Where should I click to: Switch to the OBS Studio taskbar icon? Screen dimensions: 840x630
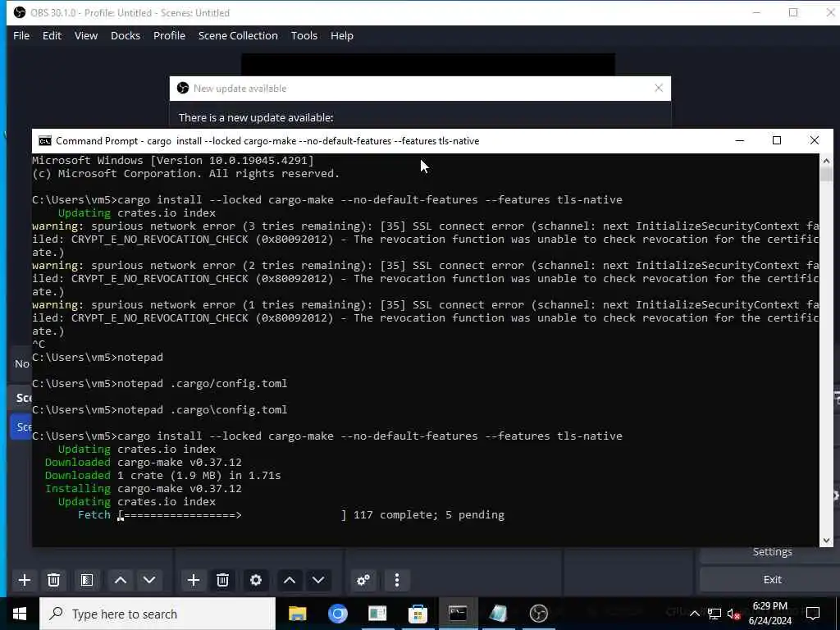(x=538, y=614)
